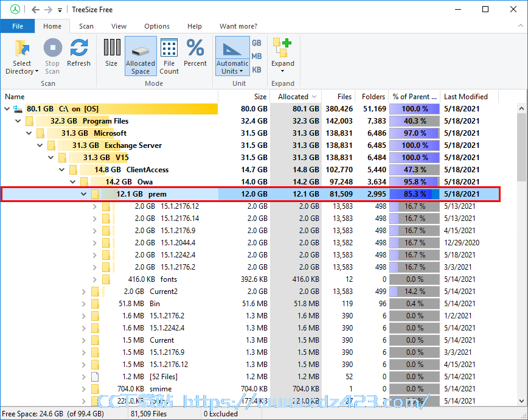Go back with the back arrow
Screen dimensions: 528x420
coord(35,10)
